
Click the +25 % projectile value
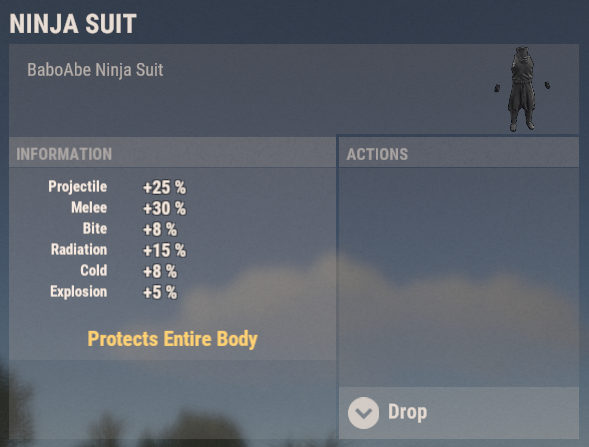click(x=165, y=187)
